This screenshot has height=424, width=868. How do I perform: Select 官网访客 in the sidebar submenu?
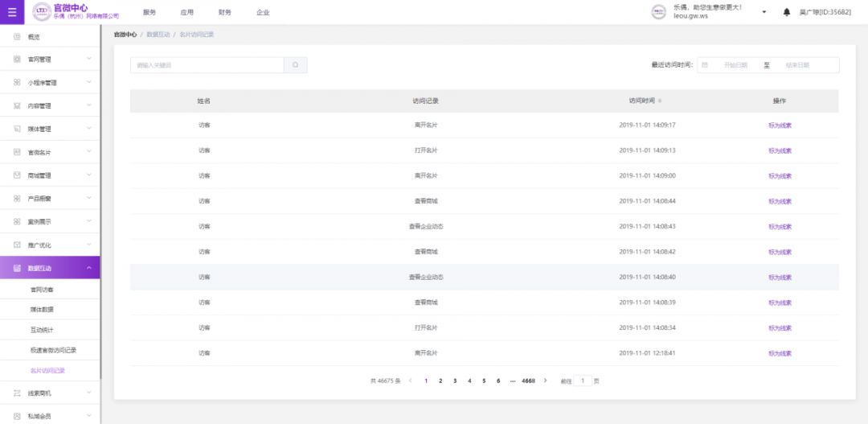pyautogui.click(x=42, y=290)
